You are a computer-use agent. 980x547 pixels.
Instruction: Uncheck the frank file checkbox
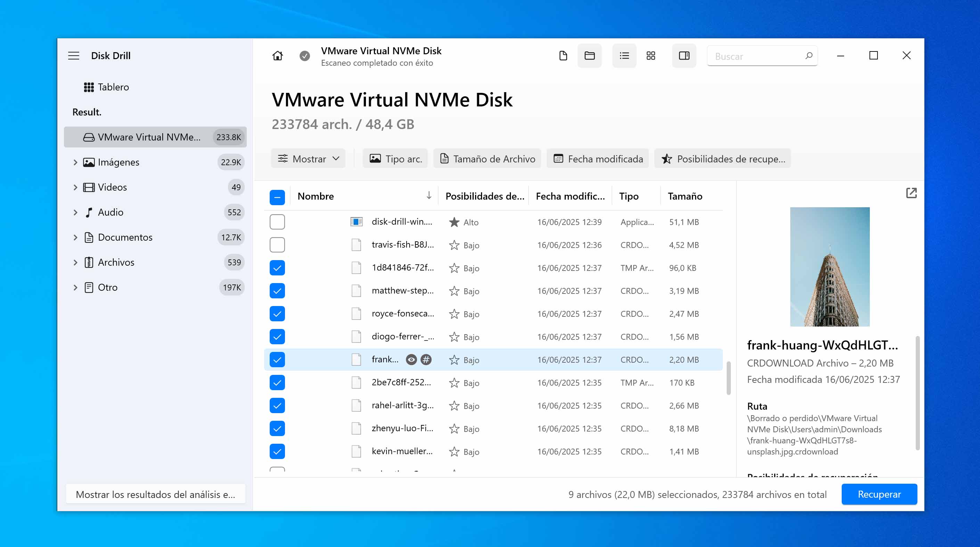pos(277,360)
